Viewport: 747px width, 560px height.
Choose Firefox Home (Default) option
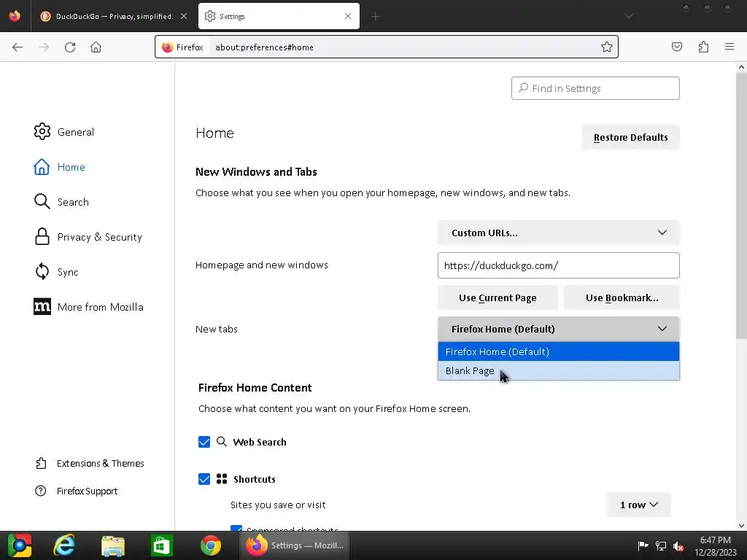(558, 352)
